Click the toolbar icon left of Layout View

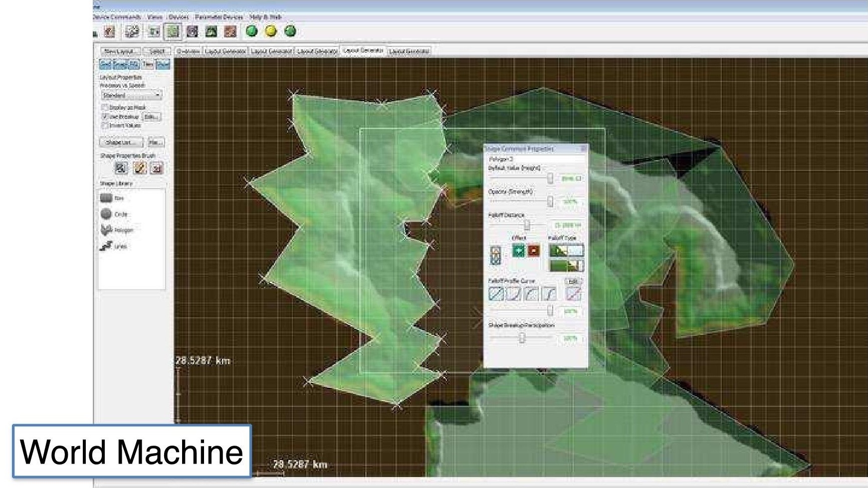click(x=154, y=32)
